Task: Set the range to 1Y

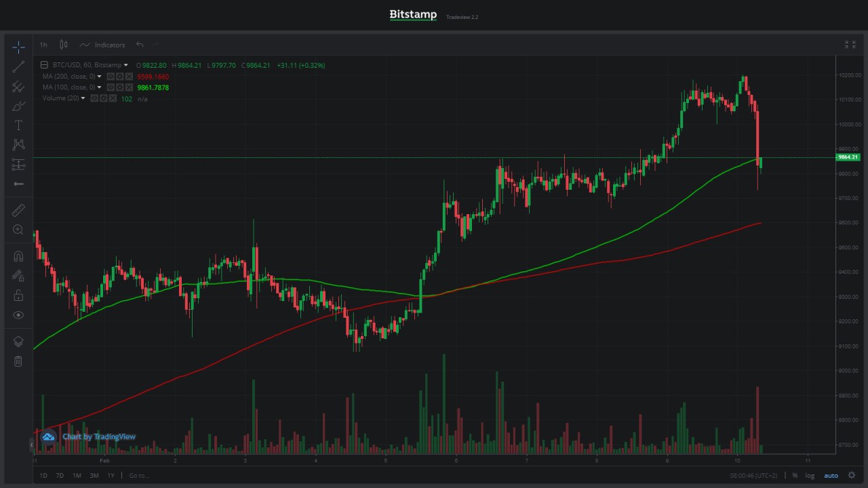Action: pos(111,476)
